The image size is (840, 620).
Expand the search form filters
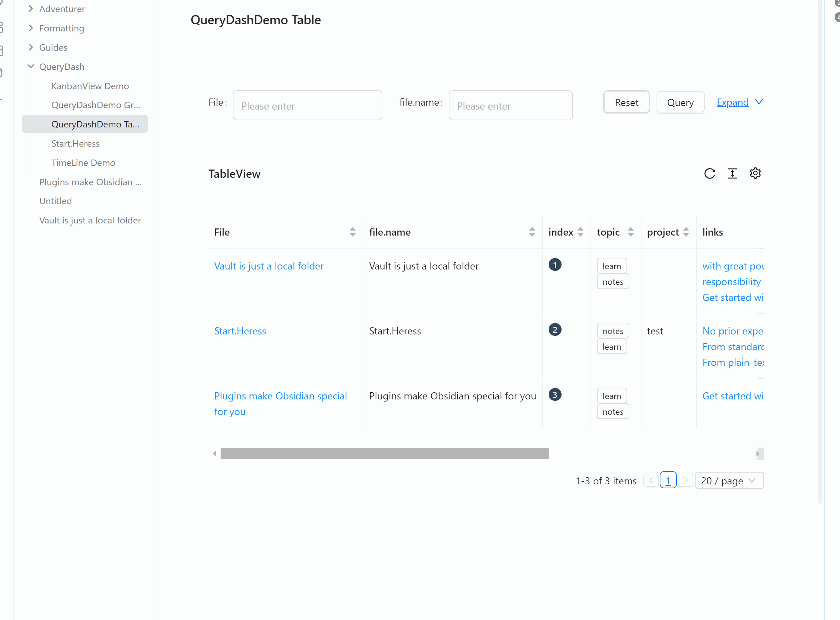click(x=739, y=102)
